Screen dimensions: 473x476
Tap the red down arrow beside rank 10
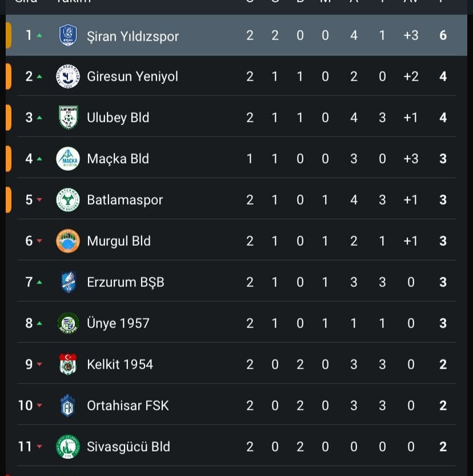pos(39,406)
